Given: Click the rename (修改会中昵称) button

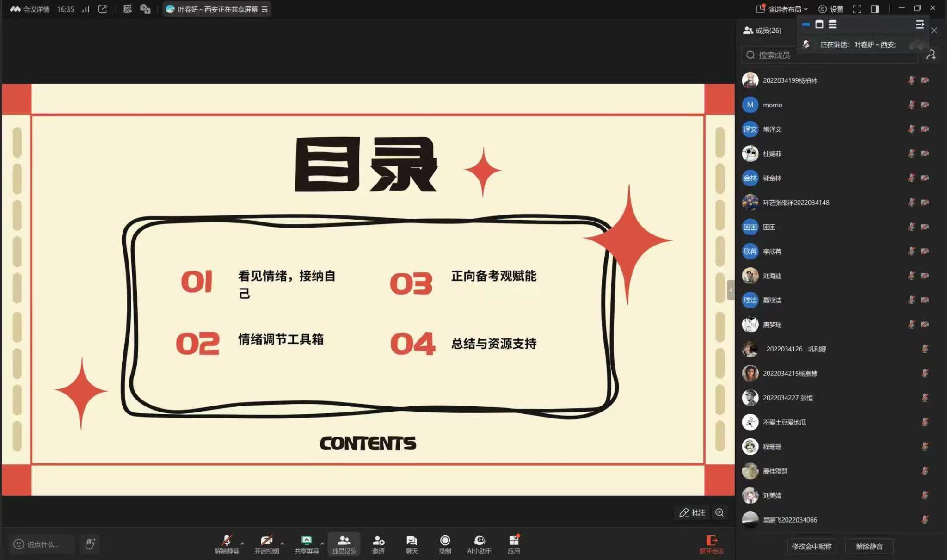Looking at the screenshot, I should click(x=812, y=546).
